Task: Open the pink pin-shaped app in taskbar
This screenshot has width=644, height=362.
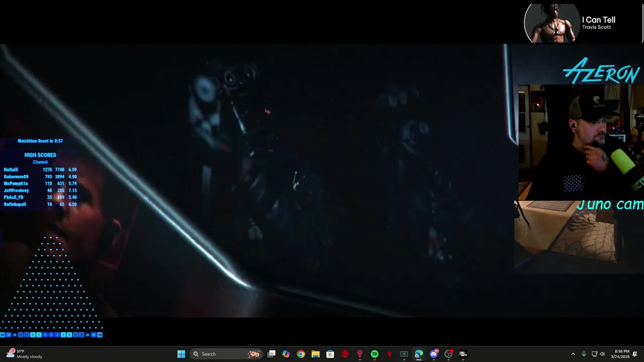Action: click(x=360, y=354)
